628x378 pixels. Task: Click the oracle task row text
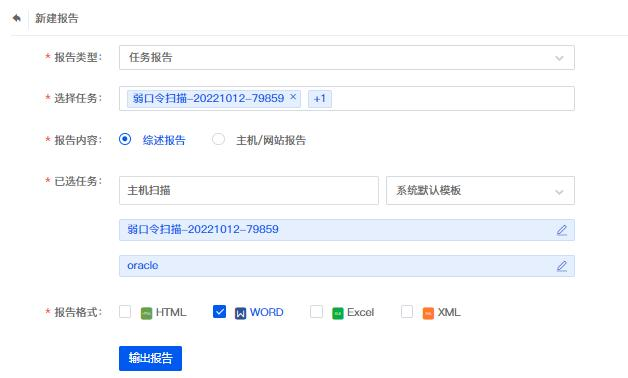click(x=143, y=265)
